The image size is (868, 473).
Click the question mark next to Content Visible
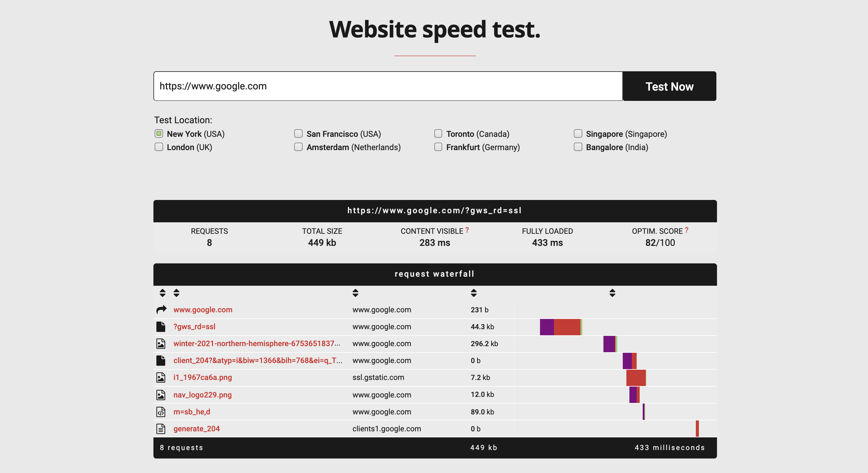[467, 230]
